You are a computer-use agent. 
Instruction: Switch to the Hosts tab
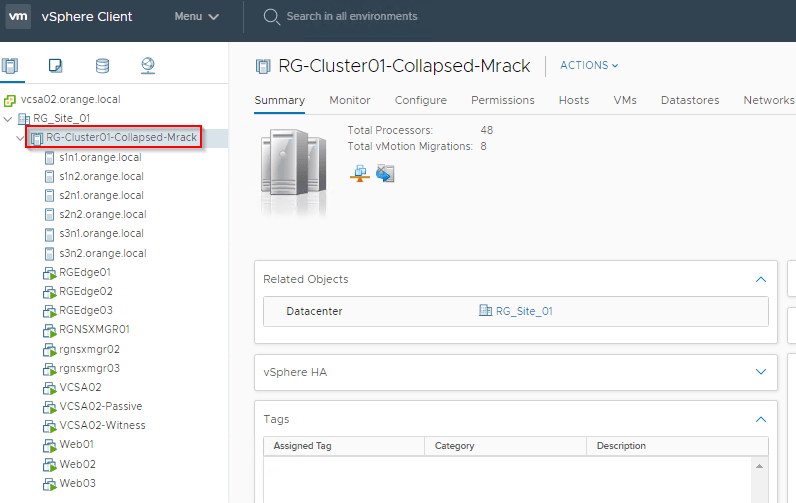coord(574,100)
